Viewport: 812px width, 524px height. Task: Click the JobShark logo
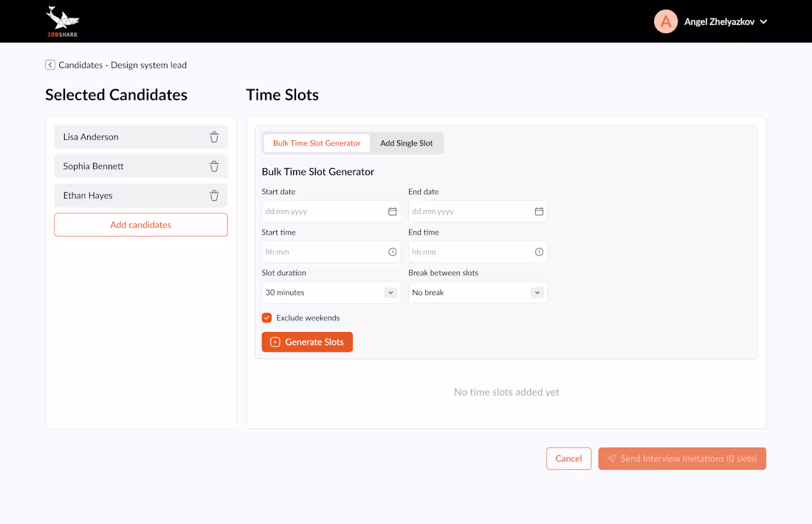click(63, 21)
